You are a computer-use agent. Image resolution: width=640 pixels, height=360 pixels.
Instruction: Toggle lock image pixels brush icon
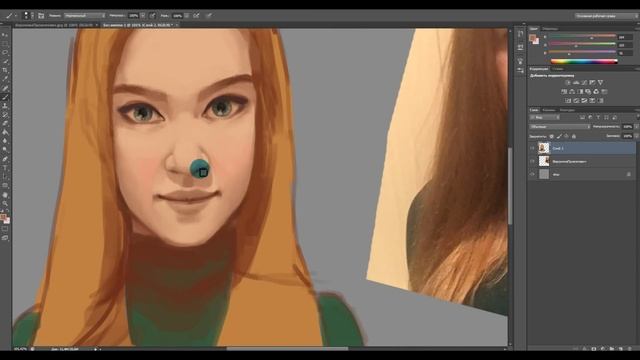tap(559, 136)
